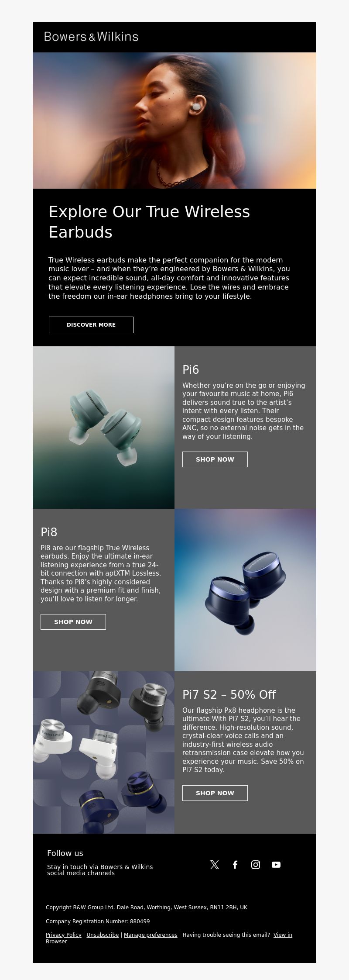Click the Unsubscribe link
This screenshot has height=980, width=349.
[103, 935]
